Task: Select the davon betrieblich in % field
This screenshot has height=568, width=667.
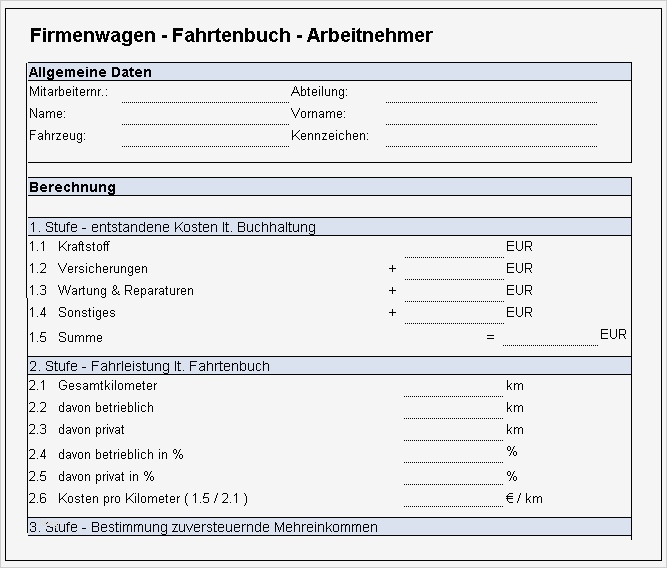Action: tap(453, 453)
